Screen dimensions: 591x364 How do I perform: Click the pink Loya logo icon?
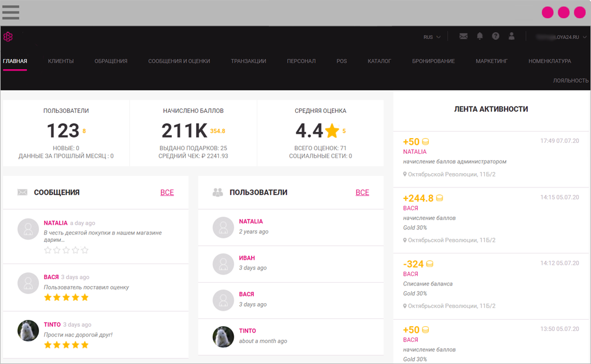coord(8,37)
